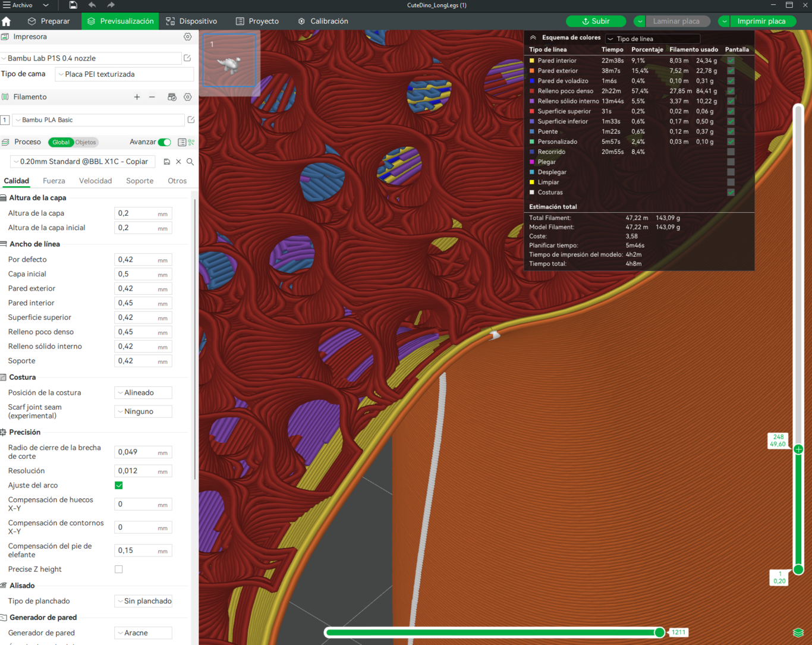Viewport: 812px width, 645px height.
Task: Click the compare presets icon
Action: [x=191, y=142]
